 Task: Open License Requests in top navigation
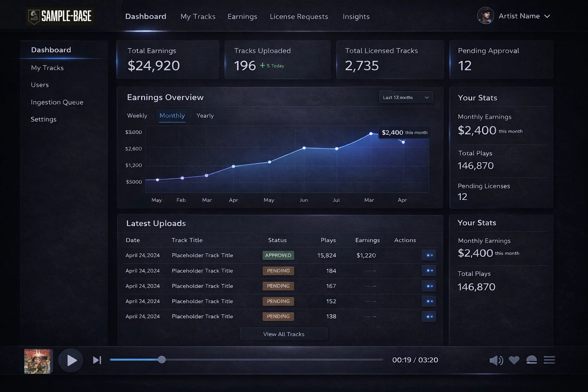(x=299, y=16)
